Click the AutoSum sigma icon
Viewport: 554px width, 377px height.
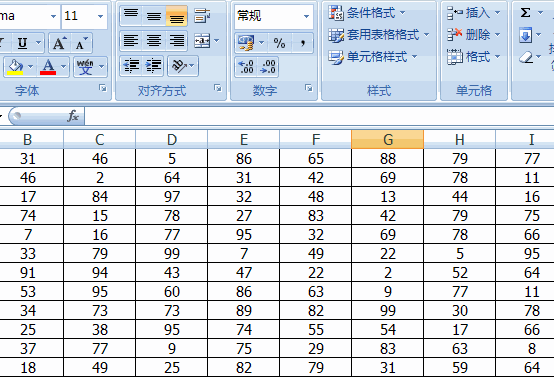pos(526,13)
